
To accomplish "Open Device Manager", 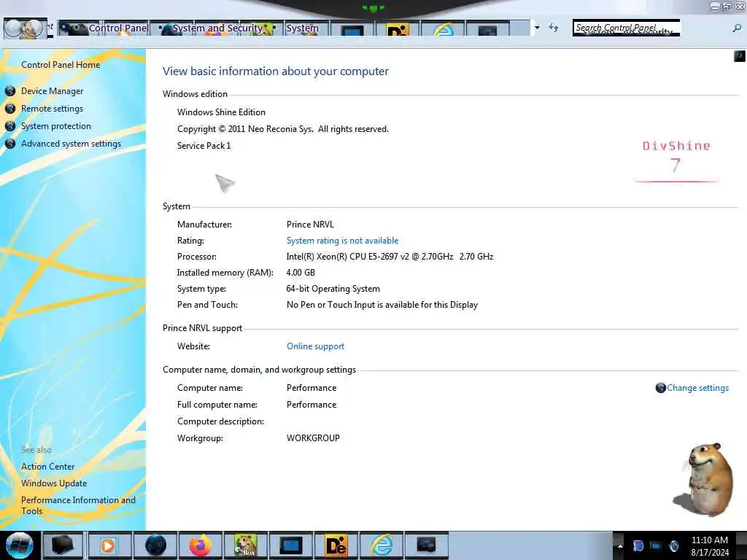I will click(x=52, y=91).
